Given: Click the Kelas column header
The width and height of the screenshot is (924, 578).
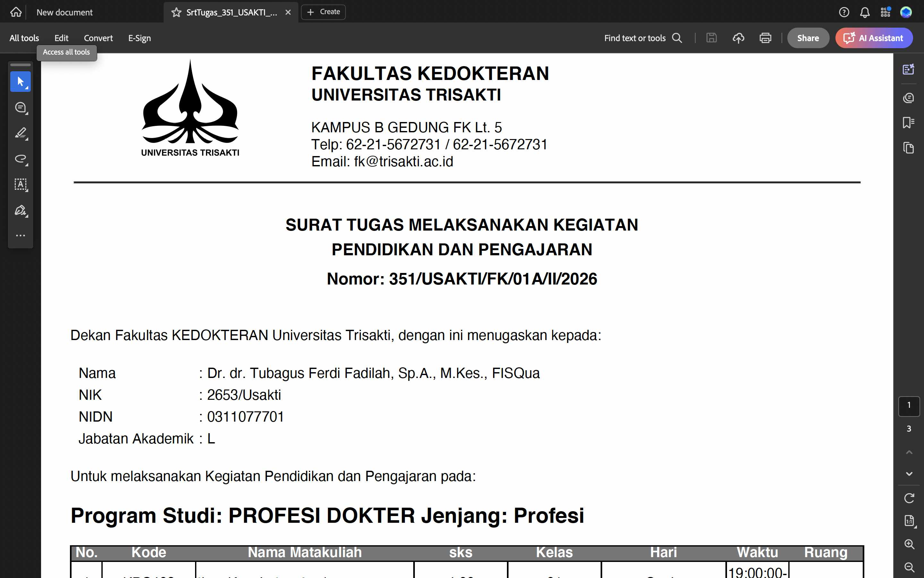Looking at the screenshot, I should pyautogui.click(x=554, y=552).
